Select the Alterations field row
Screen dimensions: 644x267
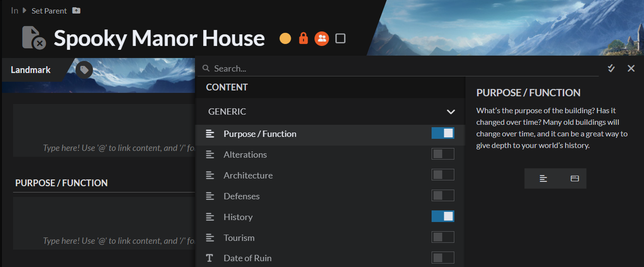(x=330, y=155)
